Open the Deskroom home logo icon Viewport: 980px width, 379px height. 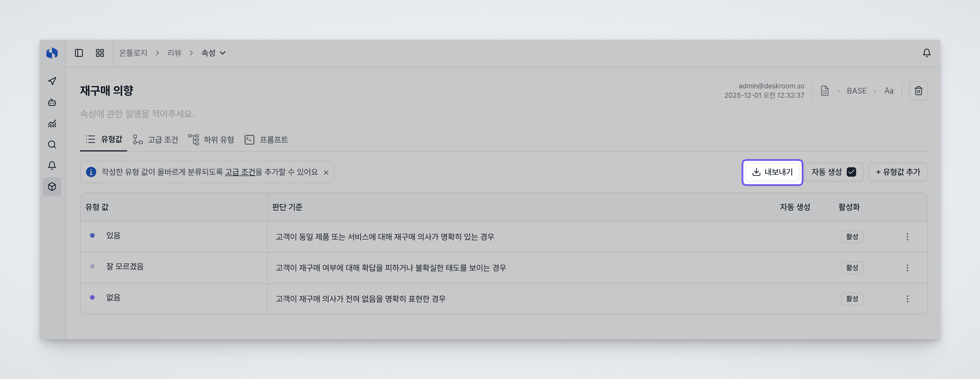pos(52,53)
